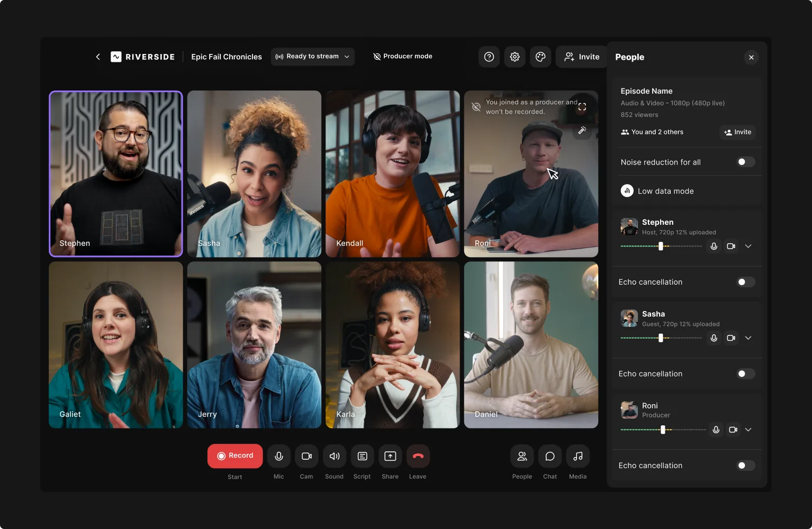
Task: Open Sound settings in bottom toolbar
Action: [335, 456]
